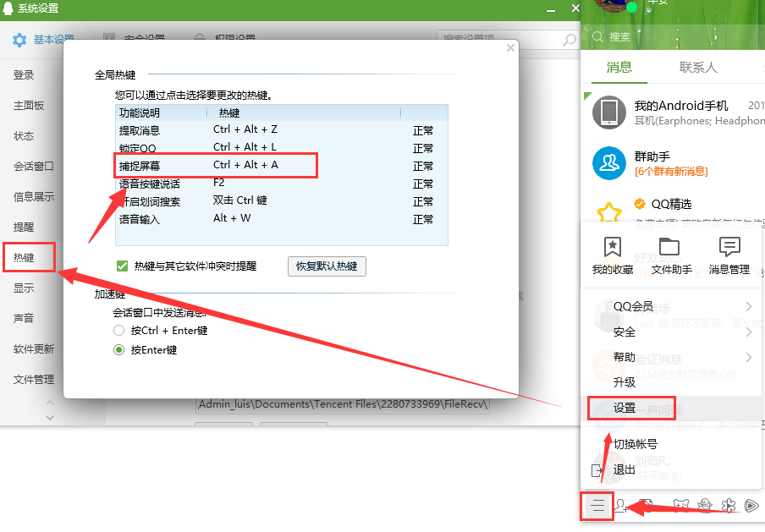The height and width of the screenshot is (532, 765).
Task: Click the 搜索 magnifier icon
Action: 598,36
